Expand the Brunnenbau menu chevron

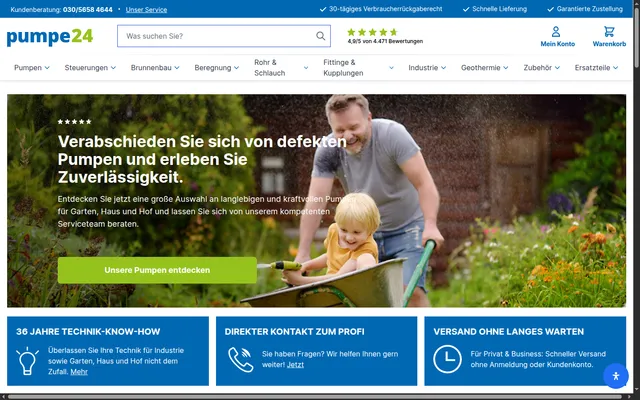point(177,68)
